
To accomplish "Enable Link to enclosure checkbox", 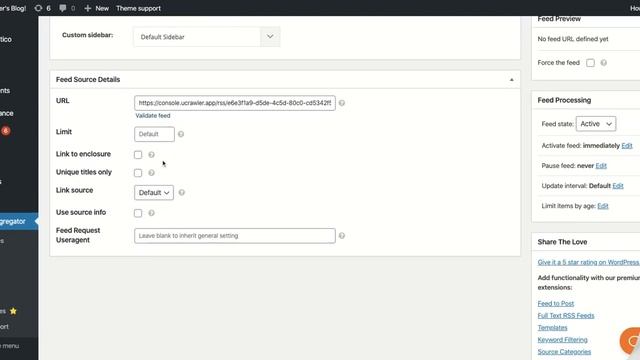I will pos(138,155).
